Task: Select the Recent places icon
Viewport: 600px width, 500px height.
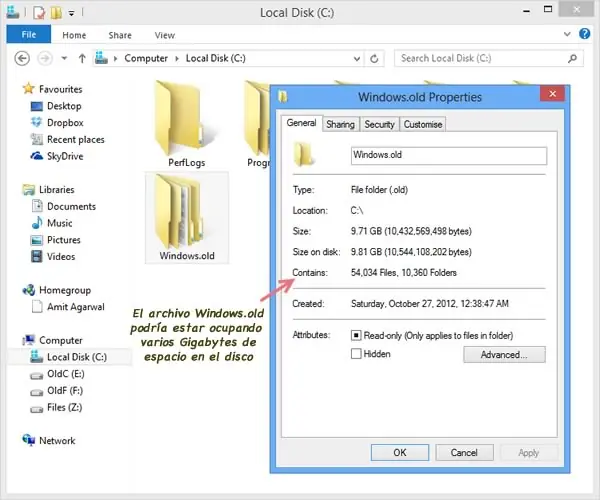Action: click(x=37, y=140)
